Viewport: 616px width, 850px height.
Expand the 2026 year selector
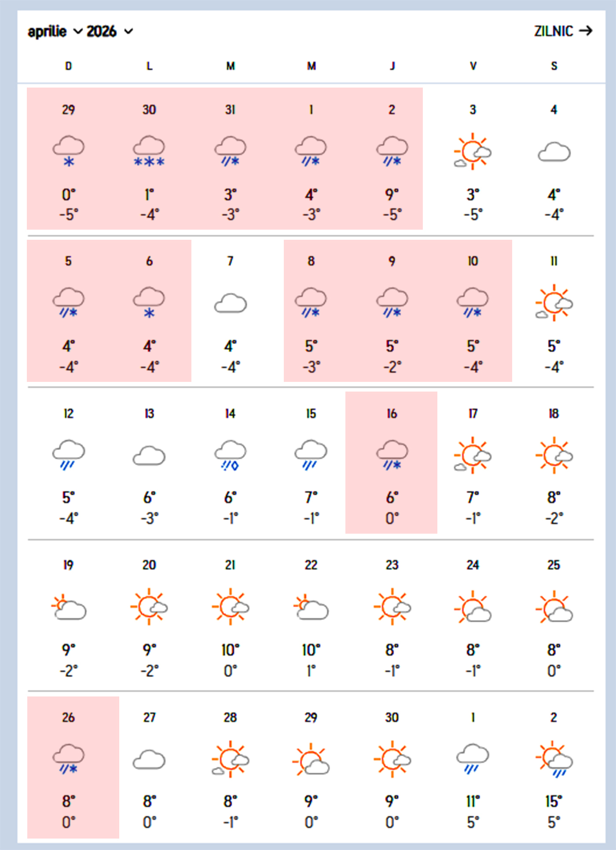(110, 32)
